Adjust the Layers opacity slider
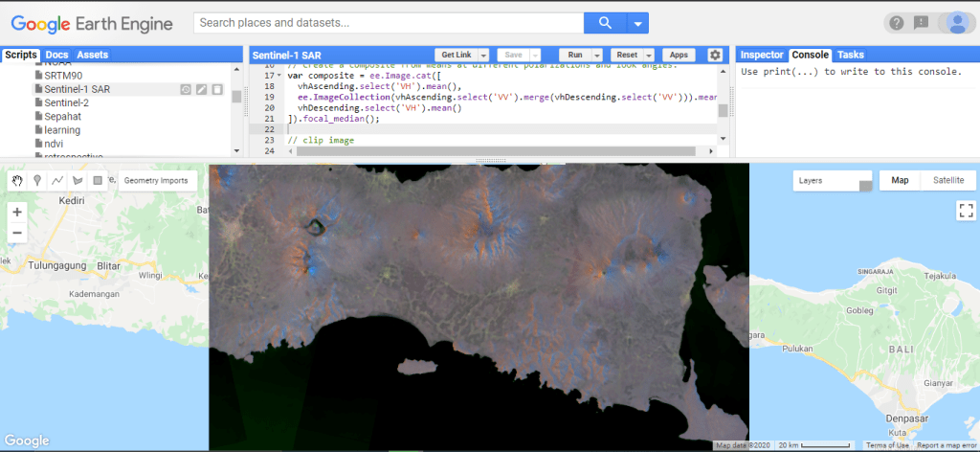This screenshot has height=452, width=980. click(865, 186)
